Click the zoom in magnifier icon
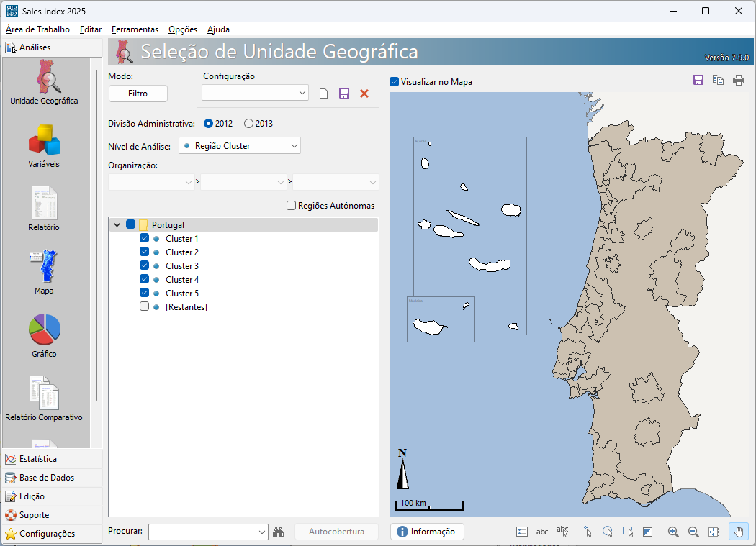Viewport: 756px width, 546px height. 673,532
